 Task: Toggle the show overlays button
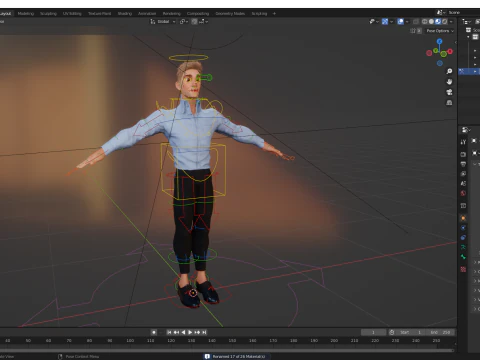click(x=400, y=21)
